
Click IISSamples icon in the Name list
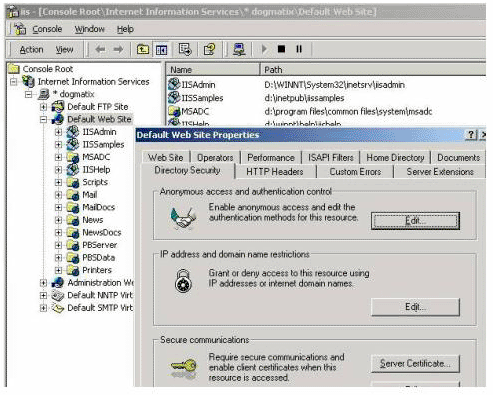pyautogui.click(x=174, y=98)
